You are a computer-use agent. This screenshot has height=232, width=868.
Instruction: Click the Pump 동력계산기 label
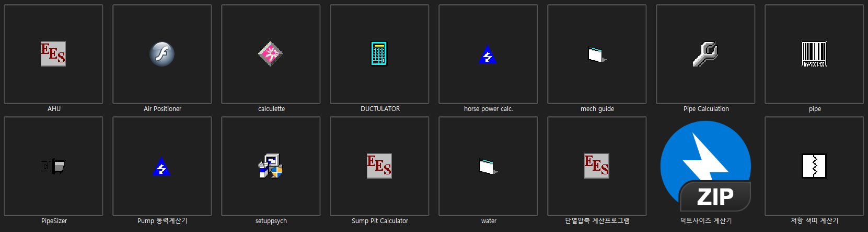point(163,221)
